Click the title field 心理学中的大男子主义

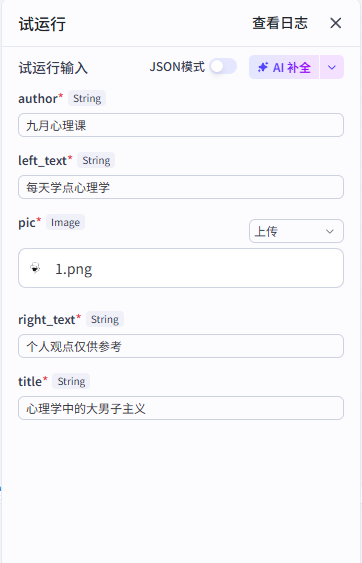pyautogui.click(x=181, y=408)
